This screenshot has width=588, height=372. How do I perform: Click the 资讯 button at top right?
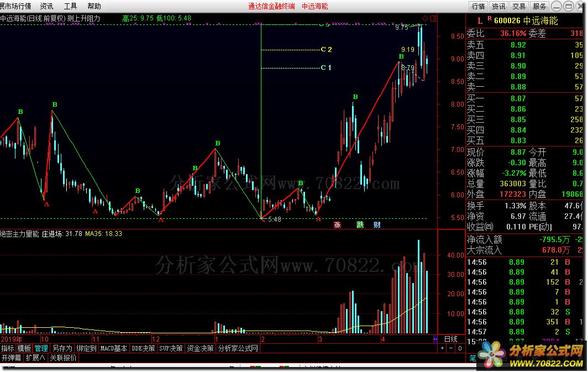tap(498, 7)
